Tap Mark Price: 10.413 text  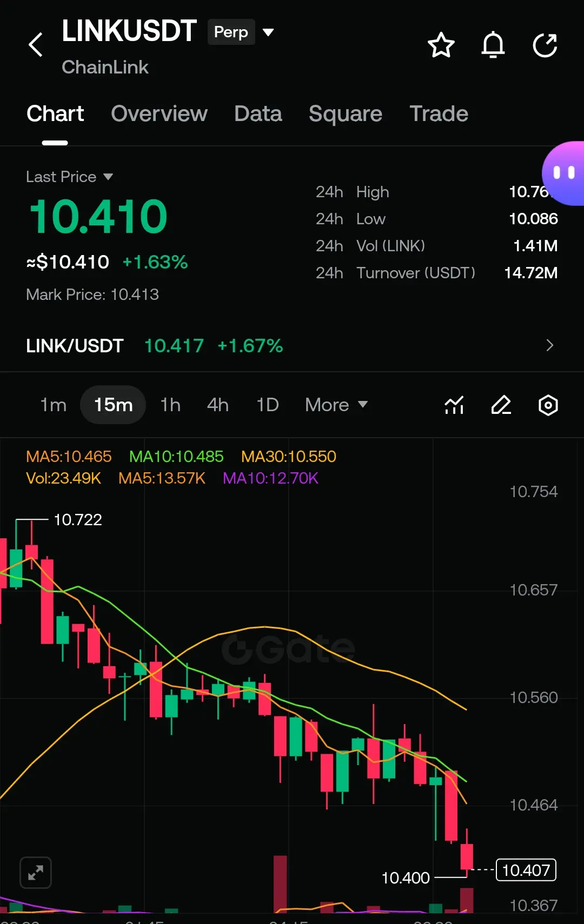coord(92,294)
